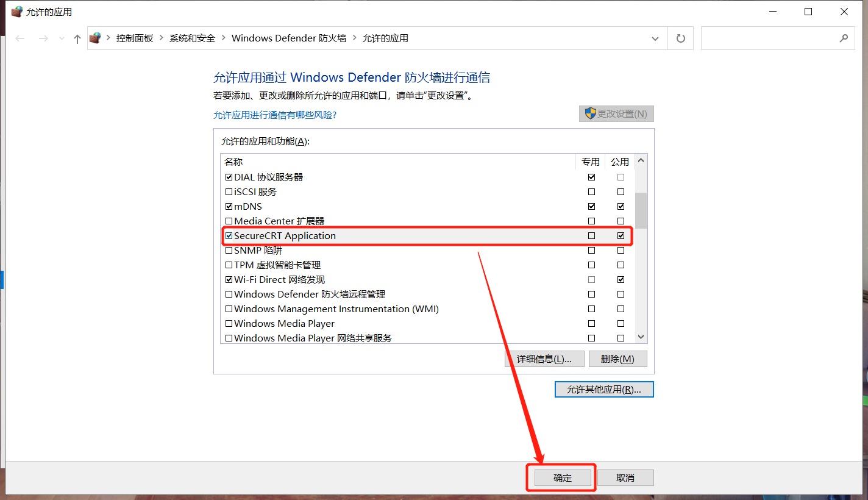Check SecureCRT Application 专用 checkbox
The image size is (868, 500).
click(591, 235)
